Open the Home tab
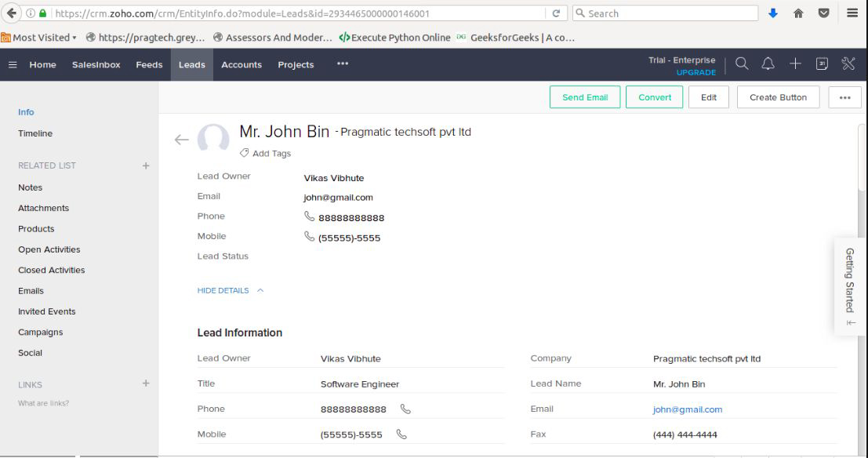868x458 pixels. [x=42, y=65]
